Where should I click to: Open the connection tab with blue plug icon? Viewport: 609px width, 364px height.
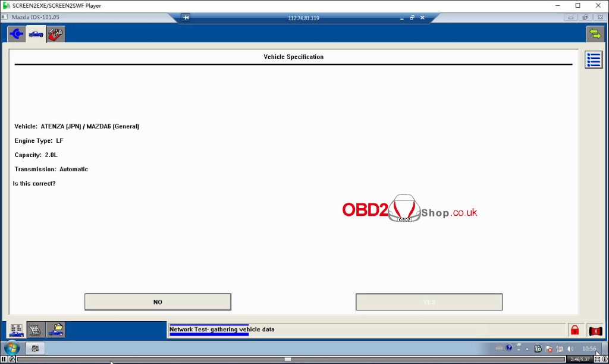16,34
